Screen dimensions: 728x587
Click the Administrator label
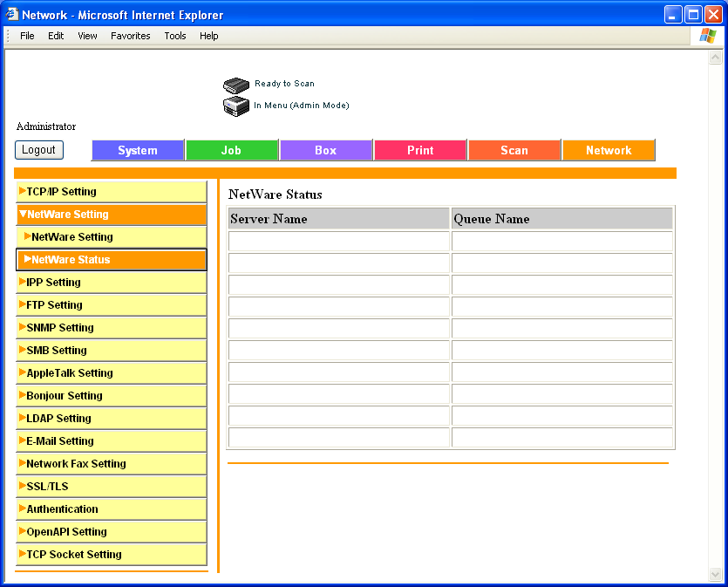point(46,126)
